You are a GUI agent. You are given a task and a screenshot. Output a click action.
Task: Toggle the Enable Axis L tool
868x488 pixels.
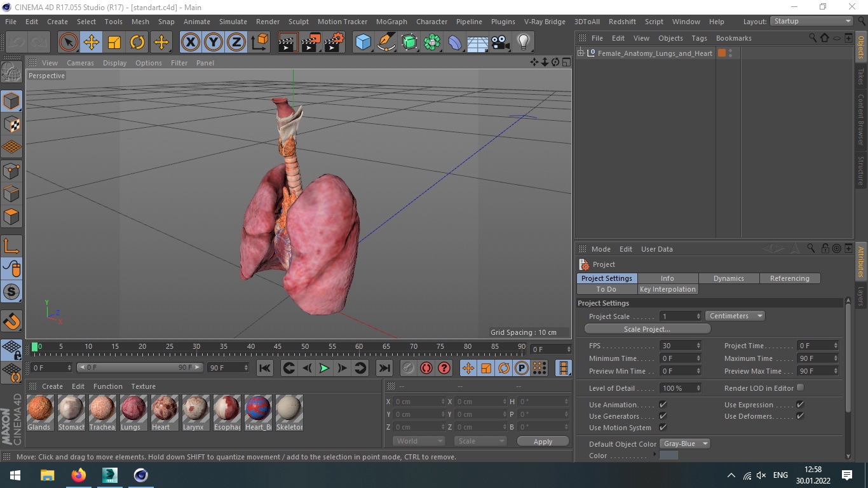pos(11,246)
